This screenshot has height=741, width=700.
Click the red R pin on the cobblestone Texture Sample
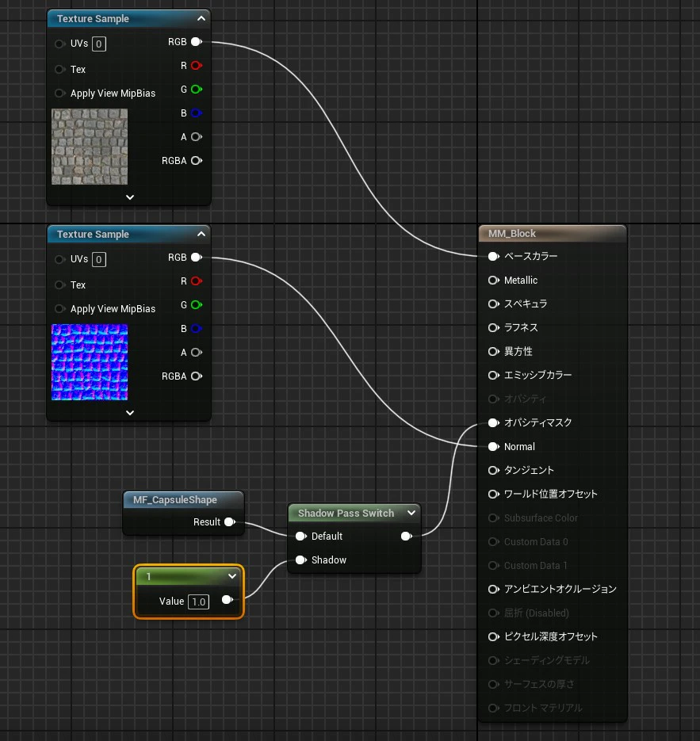point(197,66)
